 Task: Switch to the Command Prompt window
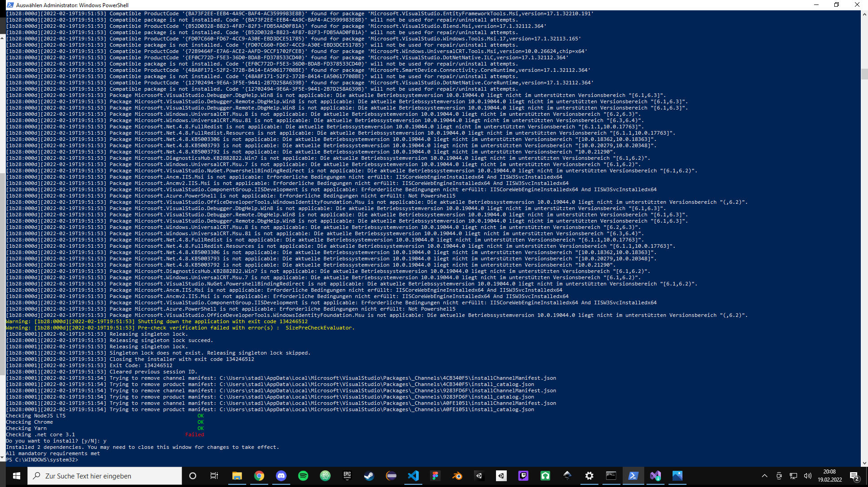pyautogui.click(x=611, y=476)
